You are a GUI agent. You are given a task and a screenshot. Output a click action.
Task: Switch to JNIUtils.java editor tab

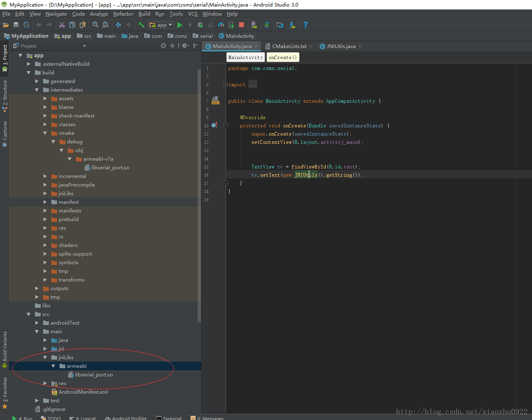(x=341, y=46)
